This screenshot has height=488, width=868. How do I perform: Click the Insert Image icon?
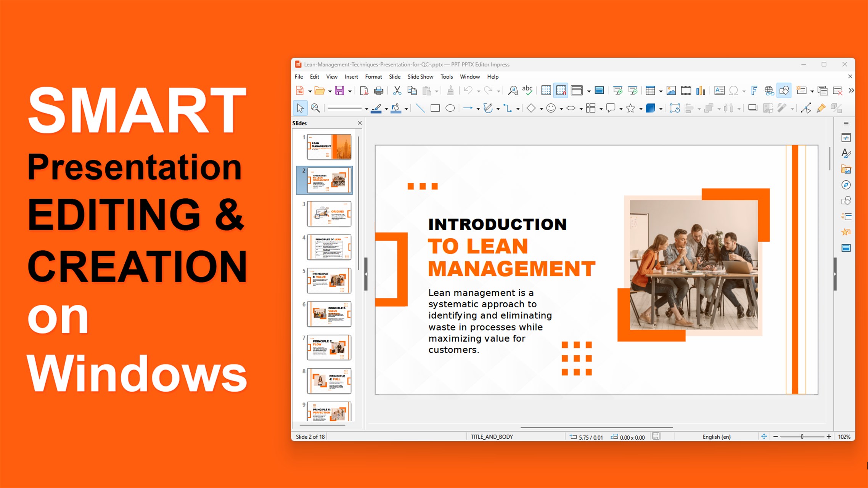point(671,91)
